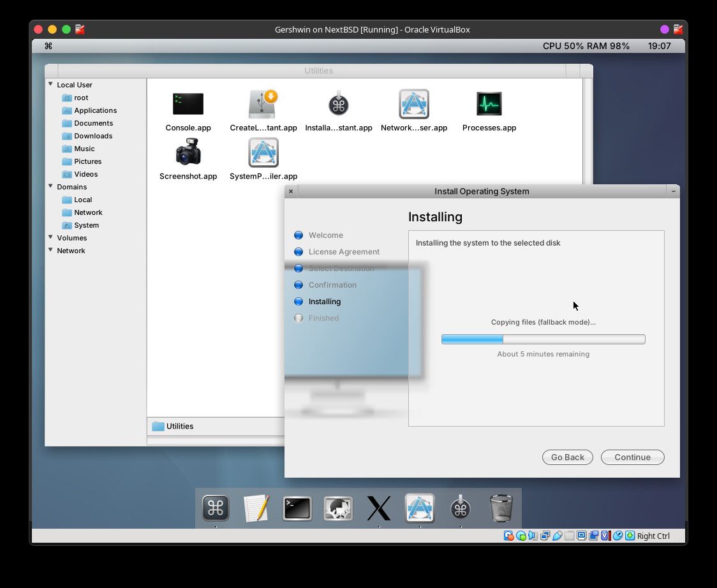Collapse the Domains tree section
Viewport: 717px width, 588px height.
50,186
